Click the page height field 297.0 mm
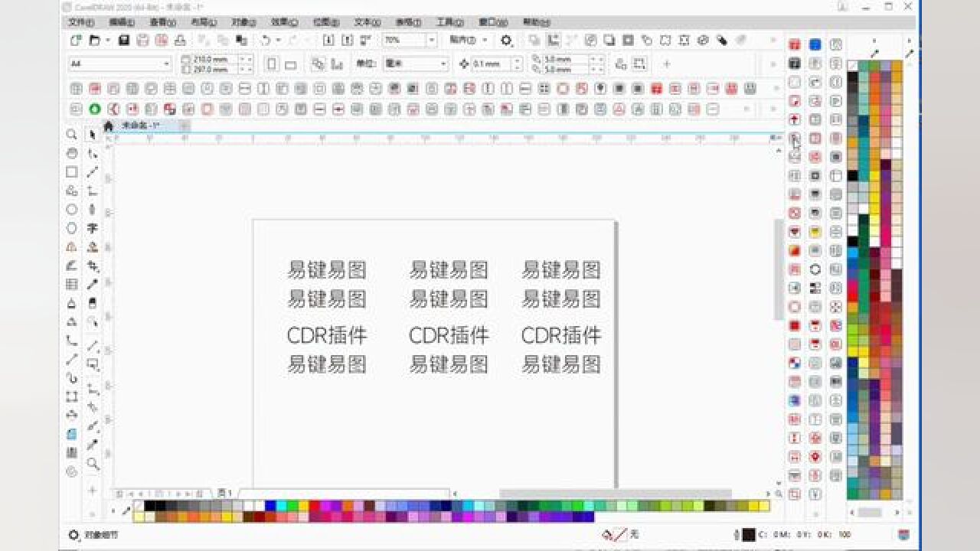980x551 pixels. point(213,69)
